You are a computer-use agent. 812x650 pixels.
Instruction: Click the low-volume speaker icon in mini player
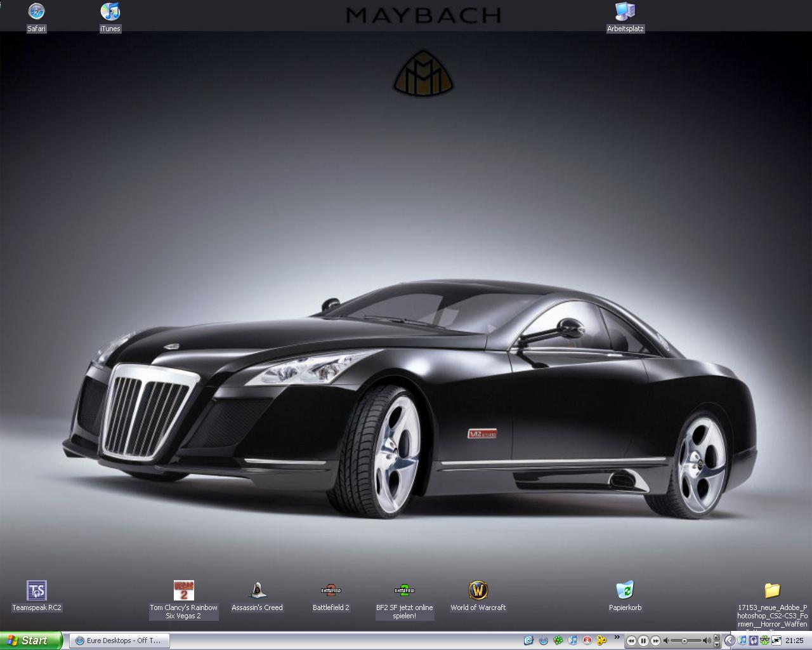666,641
